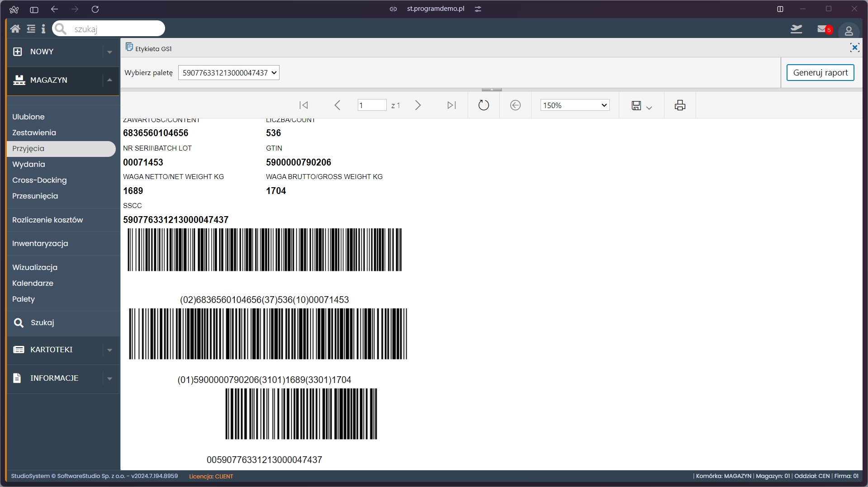Image resolution: width=868 pixels, height=487 pixels.
Task: Navigate back to the parent report
Action: pos(515,105)
